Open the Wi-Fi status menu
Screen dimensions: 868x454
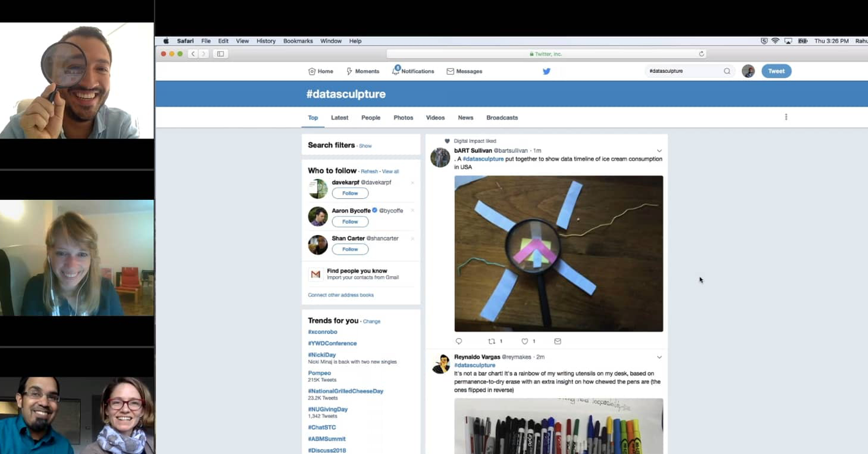point(775,41)
